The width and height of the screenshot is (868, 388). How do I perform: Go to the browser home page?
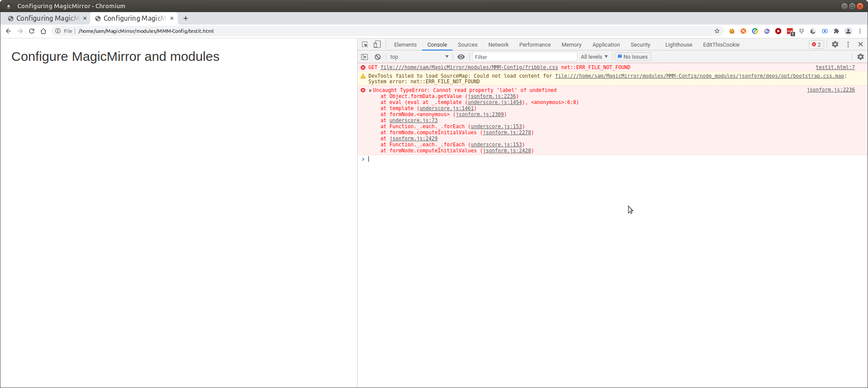(x=43, y=31)
